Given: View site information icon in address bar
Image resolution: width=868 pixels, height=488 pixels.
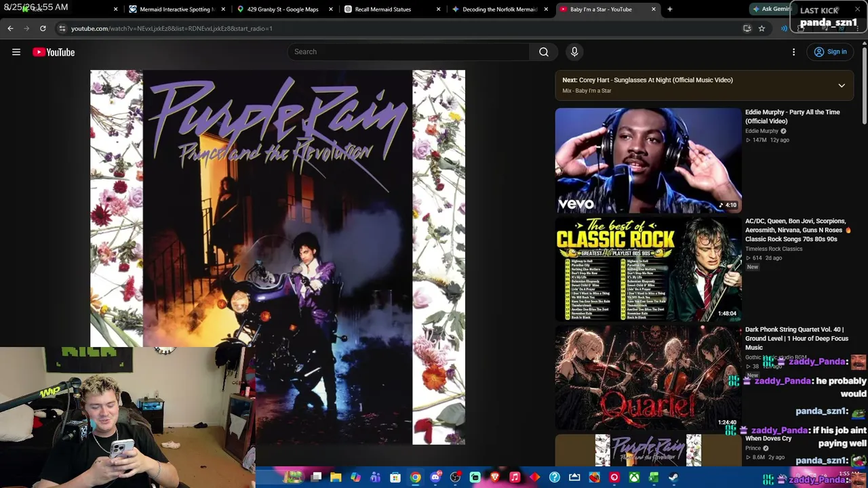Looking at the screenshot, I should [x=62, y=28].
